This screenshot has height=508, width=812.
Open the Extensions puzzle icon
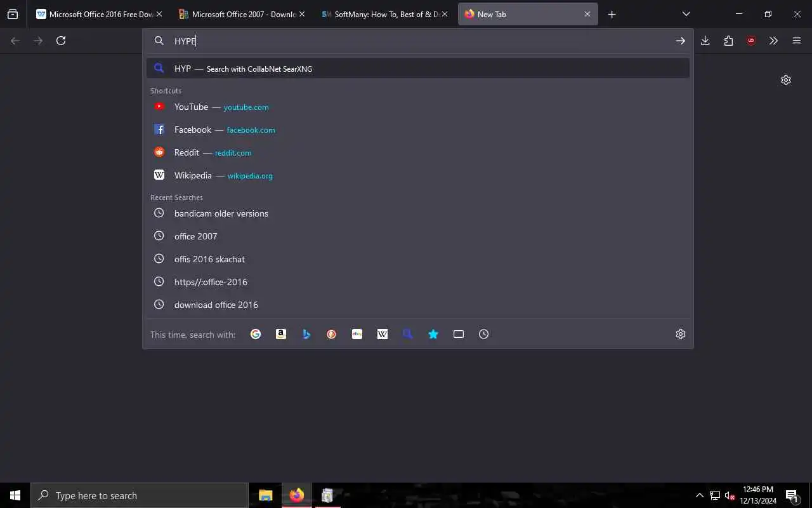728,41
